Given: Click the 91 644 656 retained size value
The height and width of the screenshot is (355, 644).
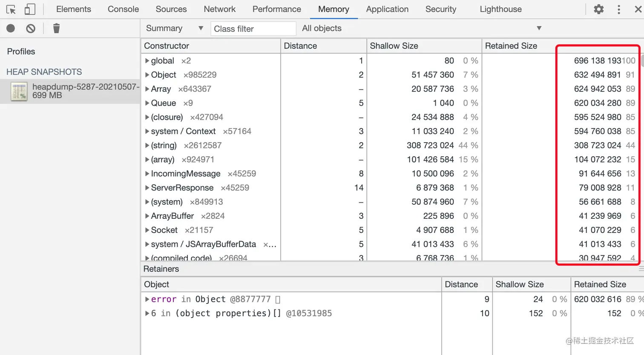Looking at the screenshot, I should 600,174.
